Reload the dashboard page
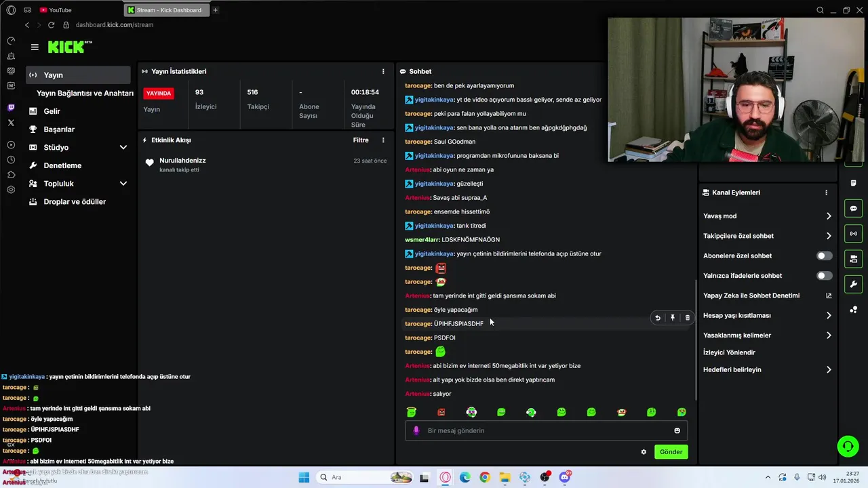The width and height of the screenshot is (868, 488). pyautogui.click(x=51, y=25)
